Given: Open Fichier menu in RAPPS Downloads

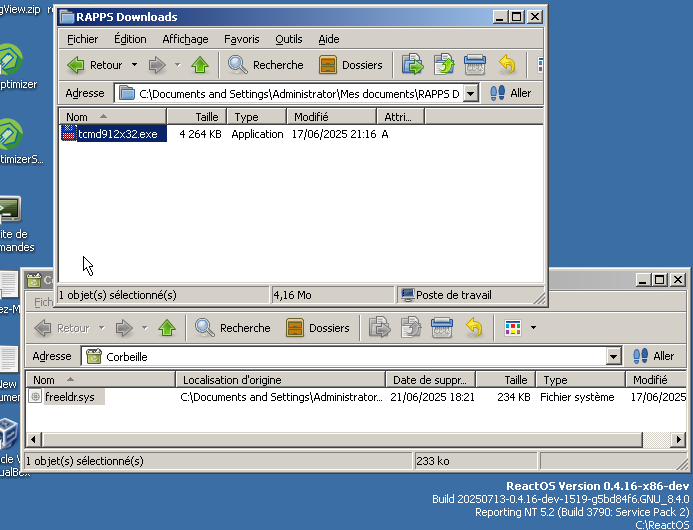Looking at the screenshot, I should click(x=83, y=39).
